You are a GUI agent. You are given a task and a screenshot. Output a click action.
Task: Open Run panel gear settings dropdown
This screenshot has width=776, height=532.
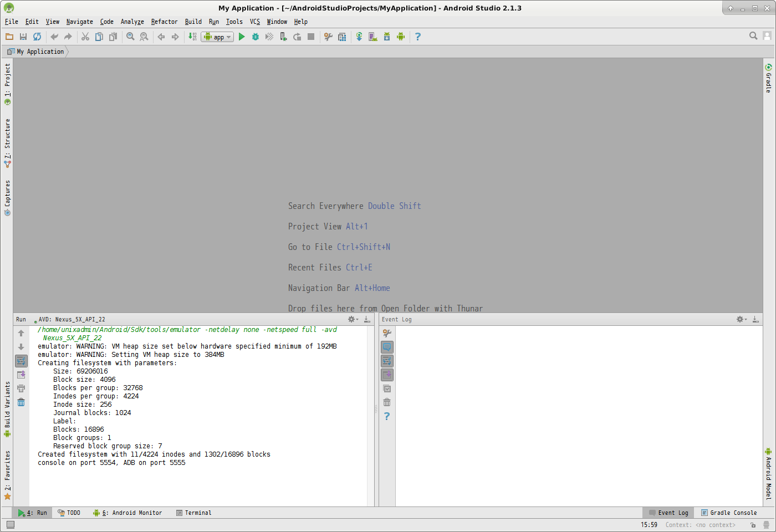353,319
